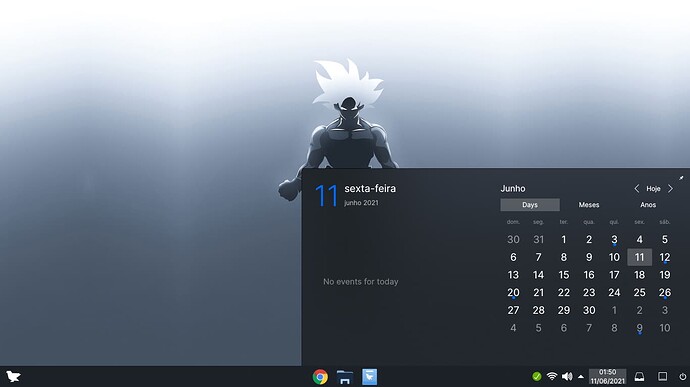The image size is (690, 387).
Task: Select June 5 in the calendar
Action: pyautogui.click(x=665, y=240)
